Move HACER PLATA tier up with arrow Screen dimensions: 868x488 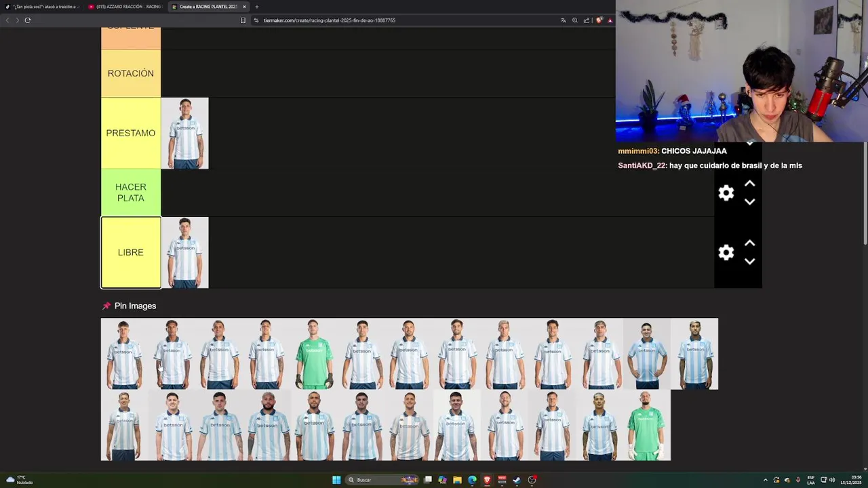749,184
